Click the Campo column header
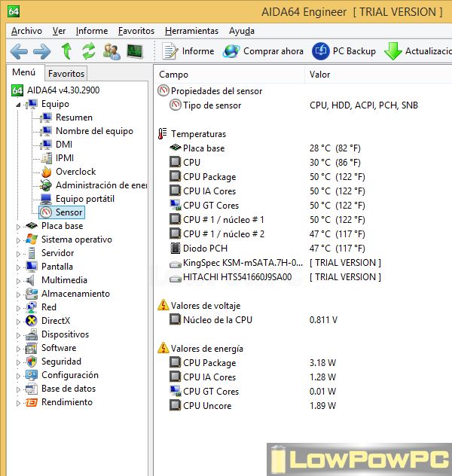The height and width of the screenshot is (476, 452). 230,75
